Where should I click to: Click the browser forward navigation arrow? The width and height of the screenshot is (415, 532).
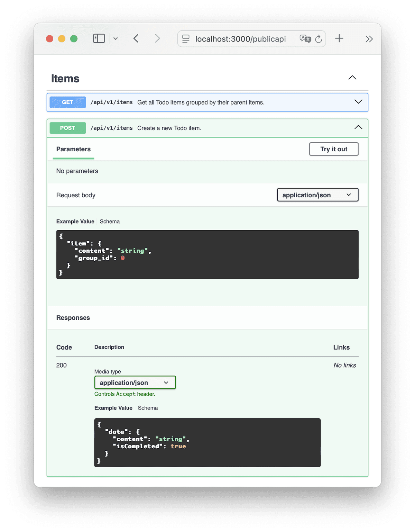(157, 38)
